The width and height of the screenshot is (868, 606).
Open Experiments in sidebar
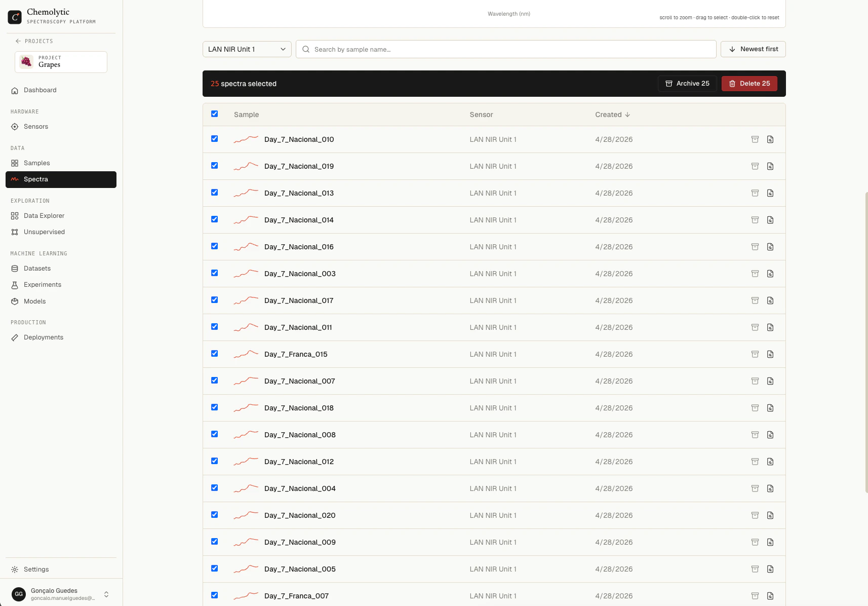pyautogui.click(x=61, y=285)
